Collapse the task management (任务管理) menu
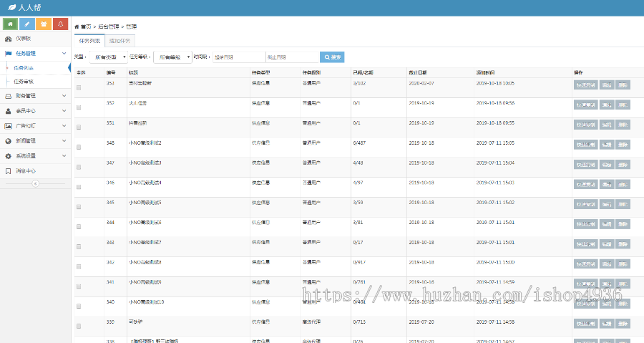 tap(35, 54)
